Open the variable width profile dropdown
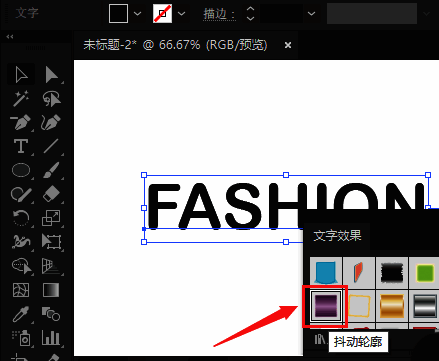Image resolution: width=439 pixels, height=361 pixels. tap(426, 14)
